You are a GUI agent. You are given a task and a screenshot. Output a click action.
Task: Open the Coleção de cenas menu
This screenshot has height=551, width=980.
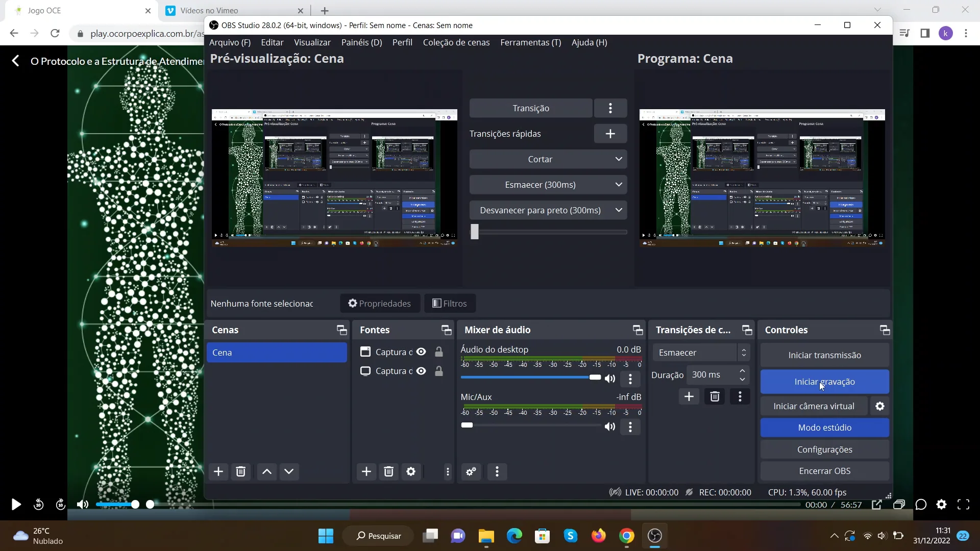coord(456,42)
